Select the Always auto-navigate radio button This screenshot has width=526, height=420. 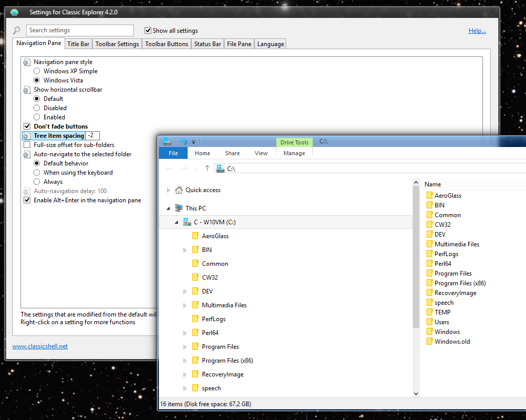[37, 182]
